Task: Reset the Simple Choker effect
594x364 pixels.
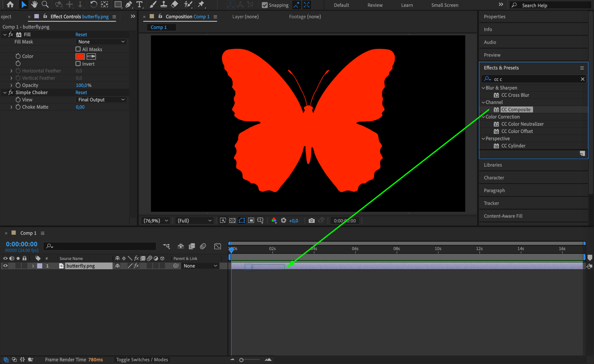Action: [x=81, y=92]
